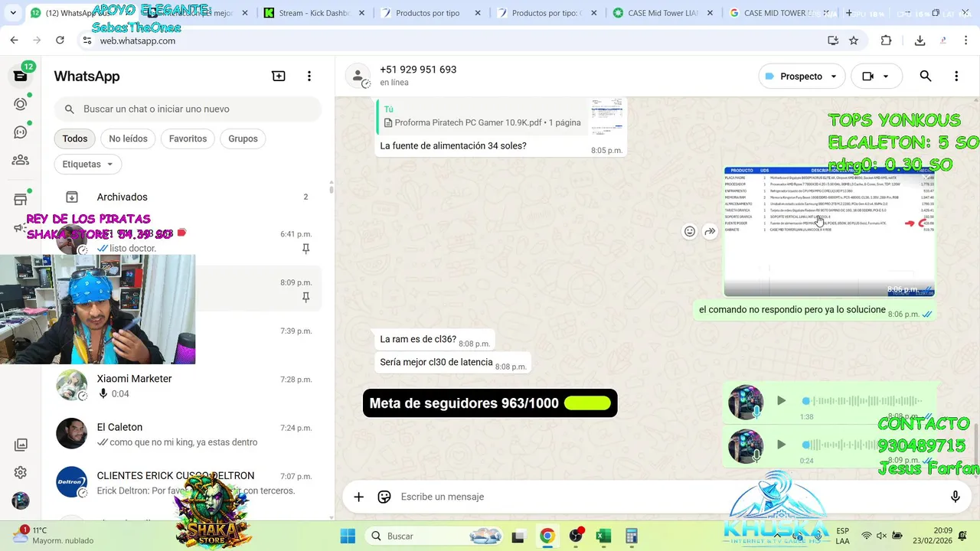Play the 0:24 voice message
The image size is (980, 551).
(x=781, y=445)
